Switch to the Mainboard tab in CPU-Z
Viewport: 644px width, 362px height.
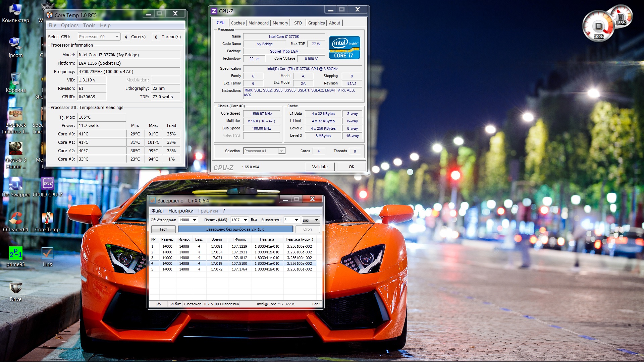coord(258,23)
